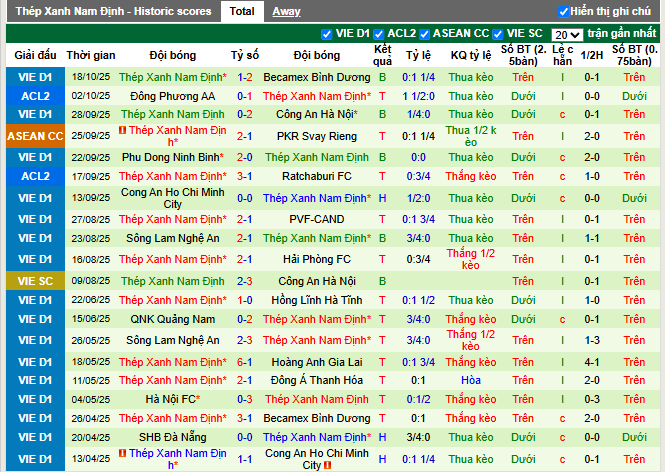Uncheck the VIE SC league filter checkbox
Image resolution: width=665 pixels, height=472 pixels.
(x=500, y=34)
